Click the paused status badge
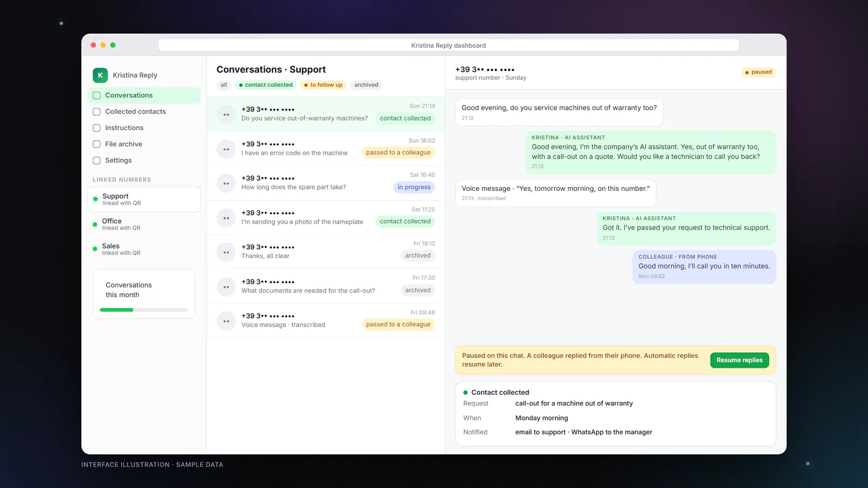The width and height of the screenshot is (868, 488). coord(758,72)
